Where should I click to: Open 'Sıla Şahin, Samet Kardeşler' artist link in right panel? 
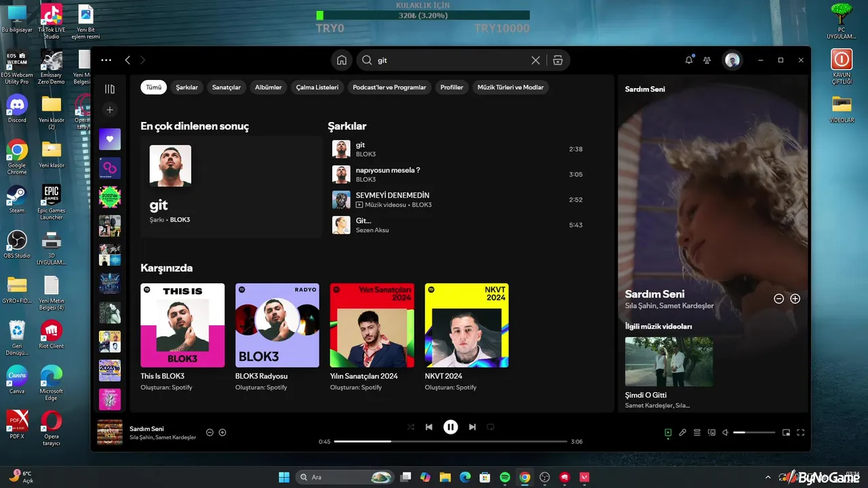point(669,306)
